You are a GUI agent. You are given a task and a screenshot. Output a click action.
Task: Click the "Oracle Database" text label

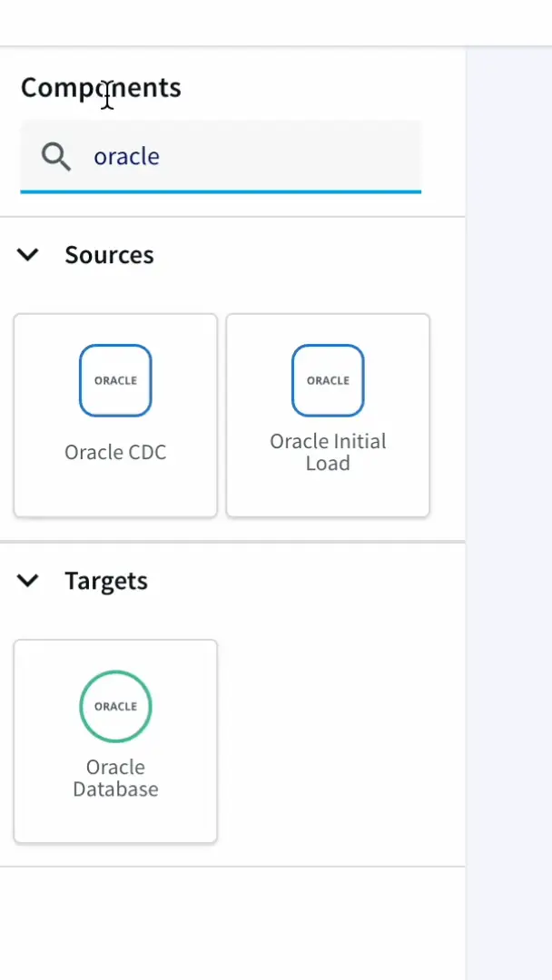pos(115,778)
